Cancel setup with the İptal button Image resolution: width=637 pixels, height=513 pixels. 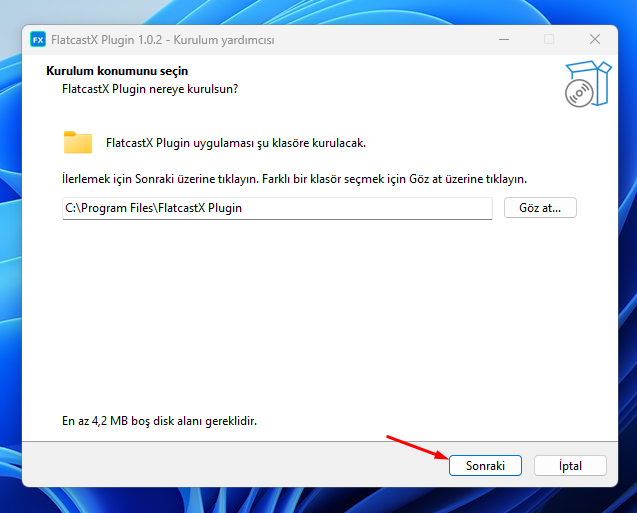point(570,465)
